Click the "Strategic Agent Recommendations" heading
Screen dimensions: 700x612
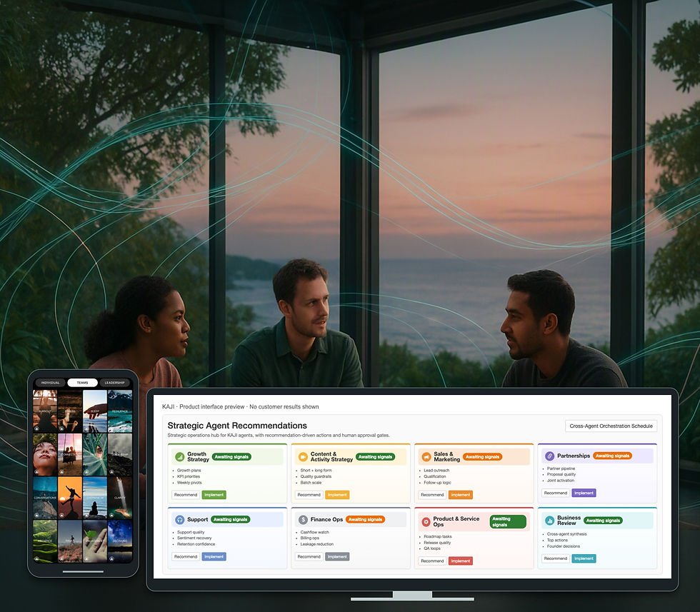pos(237,426)
